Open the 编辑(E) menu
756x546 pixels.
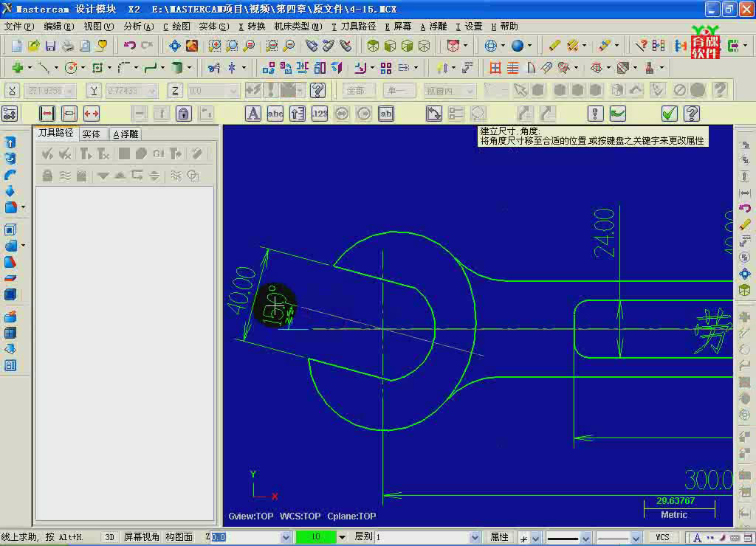pyautogui.click(x=59, y=27)
